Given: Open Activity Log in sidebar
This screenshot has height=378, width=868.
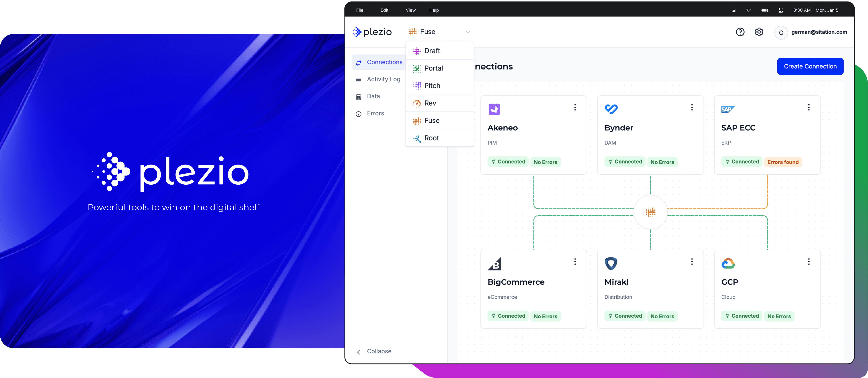Looking at the screenshot, I should click(378, 79).
